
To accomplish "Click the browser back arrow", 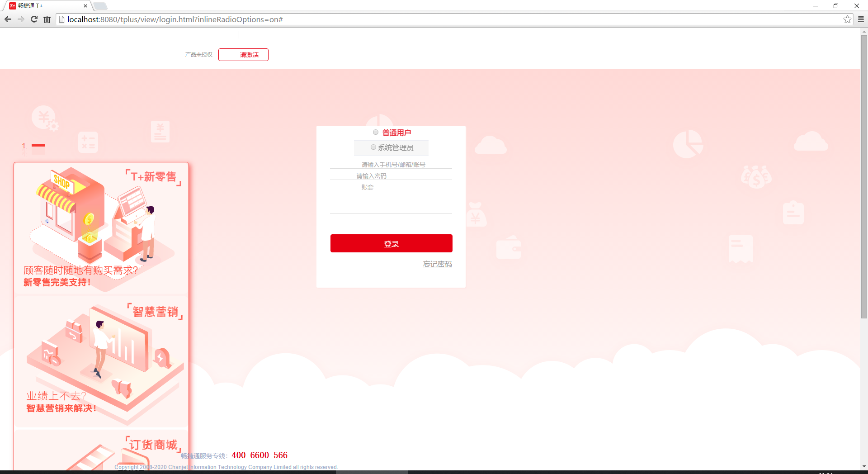I will [x=8, y=19].
